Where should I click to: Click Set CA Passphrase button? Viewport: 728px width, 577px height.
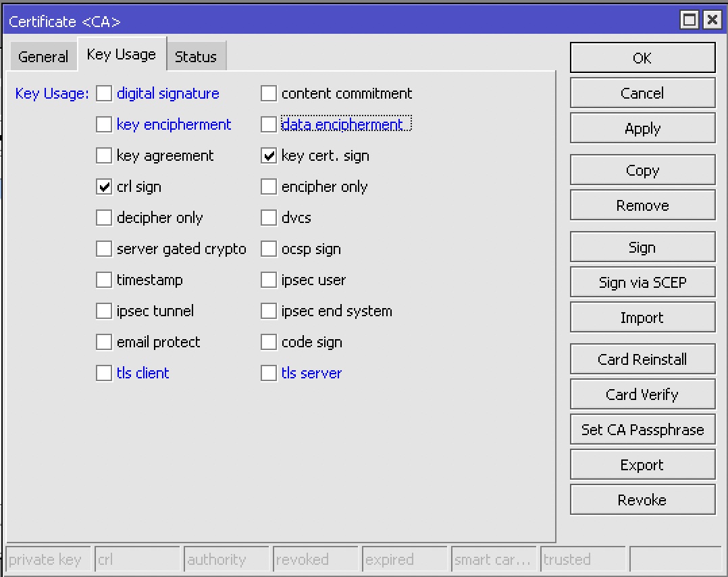coord(642,430)
